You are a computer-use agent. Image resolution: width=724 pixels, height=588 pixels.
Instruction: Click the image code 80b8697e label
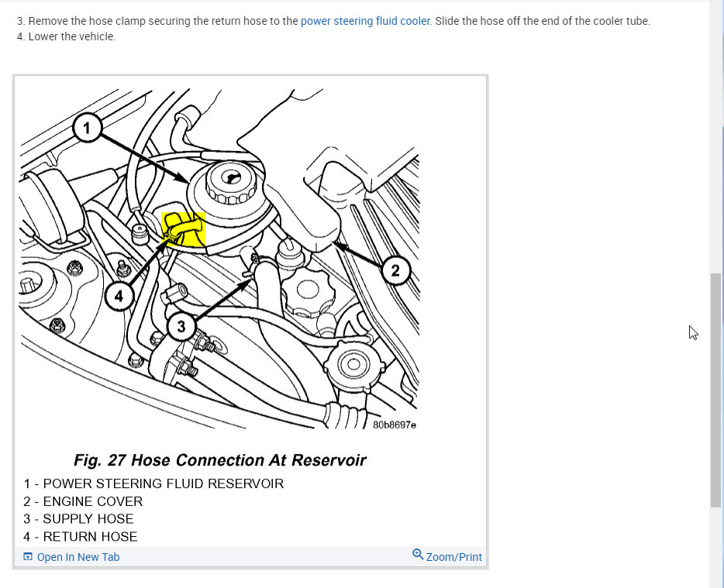coord(395,425)
